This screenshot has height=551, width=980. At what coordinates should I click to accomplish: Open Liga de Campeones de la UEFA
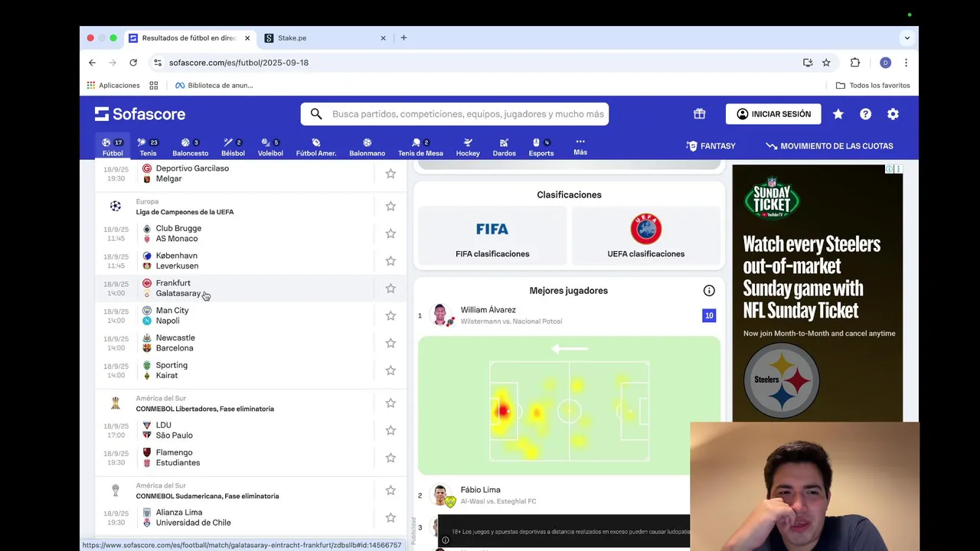point(185,212)
